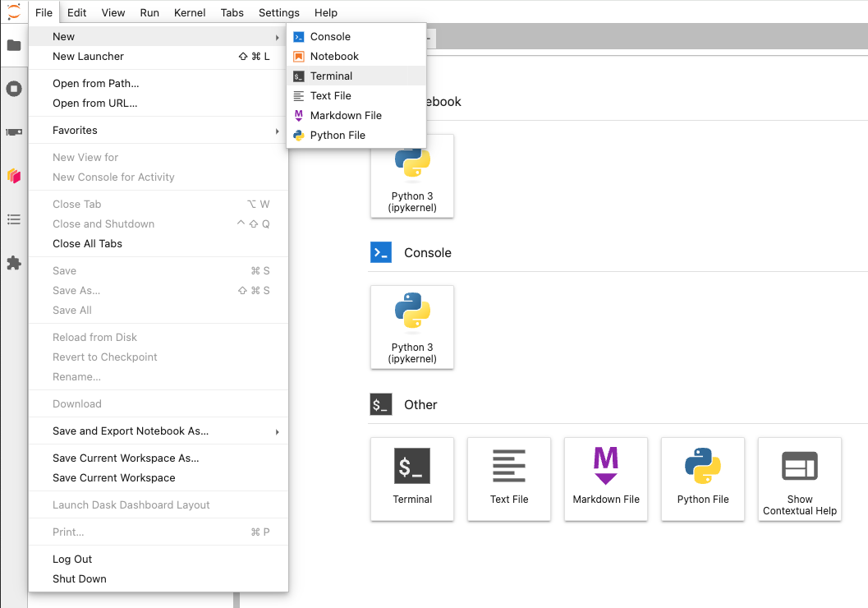This screenshot has height=608, width=868.
Task: Create a Text File from launcher card
Action: pyautogui.click(x=509, y=478)
